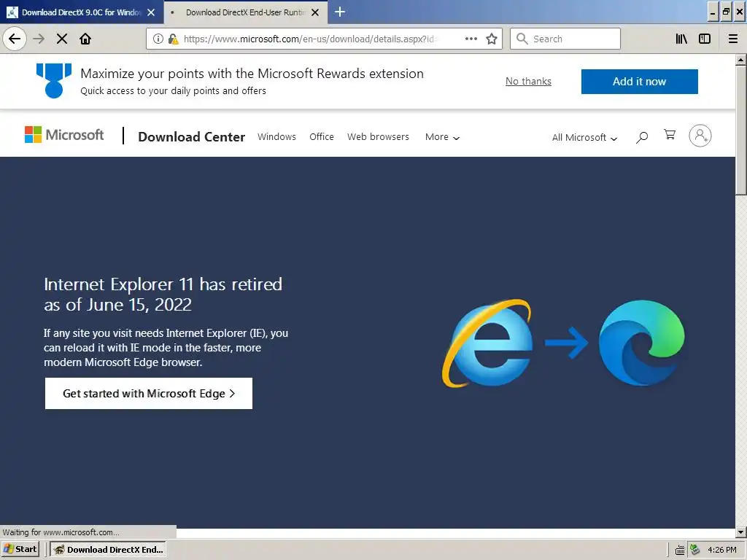Go back to the previous page
Image resolution: width=747 pixels, height=560 pixels.
coord(15,39)
